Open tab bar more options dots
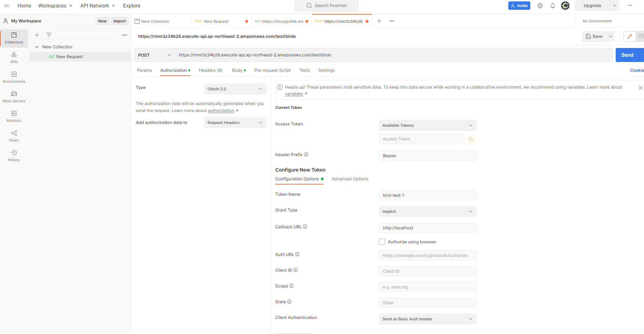The image size is (644, 334). point(392,21)
